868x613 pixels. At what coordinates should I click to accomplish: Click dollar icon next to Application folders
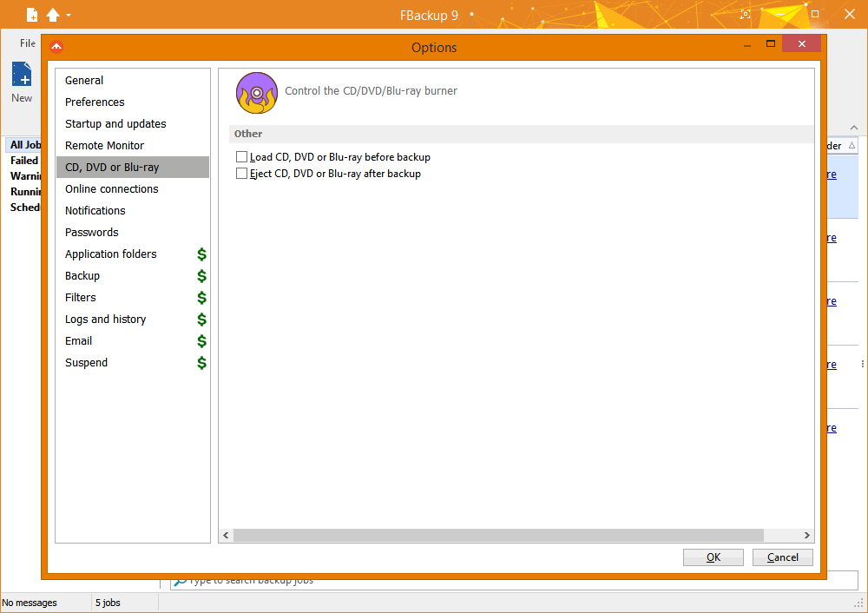pos(201,254)
